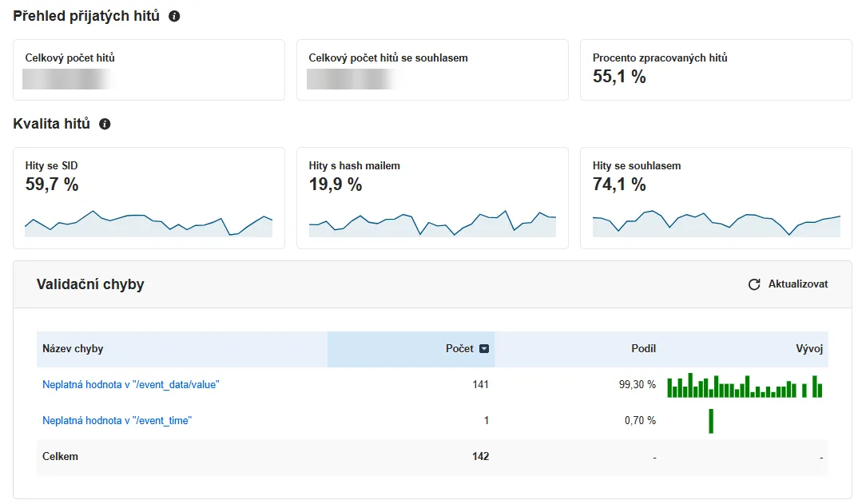Click the single green bar in event_time row
This screenshot has height=504, width=866.
711,421
